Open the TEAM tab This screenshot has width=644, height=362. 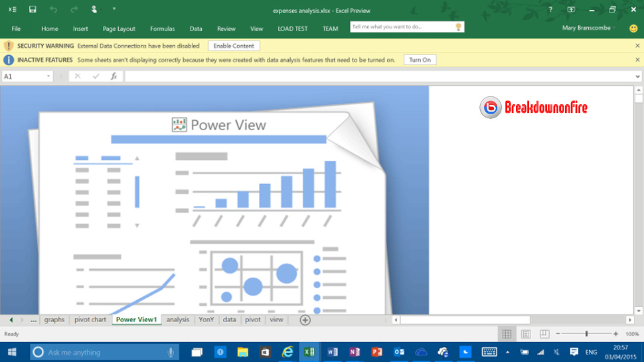click(x=330, y=29)
